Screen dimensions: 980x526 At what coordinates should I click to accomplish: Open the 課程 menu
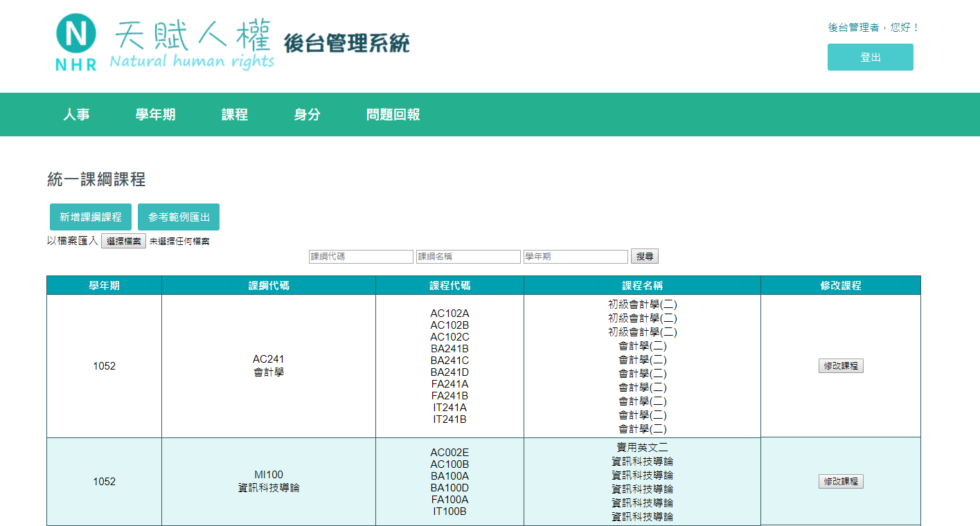click(235, 115)
